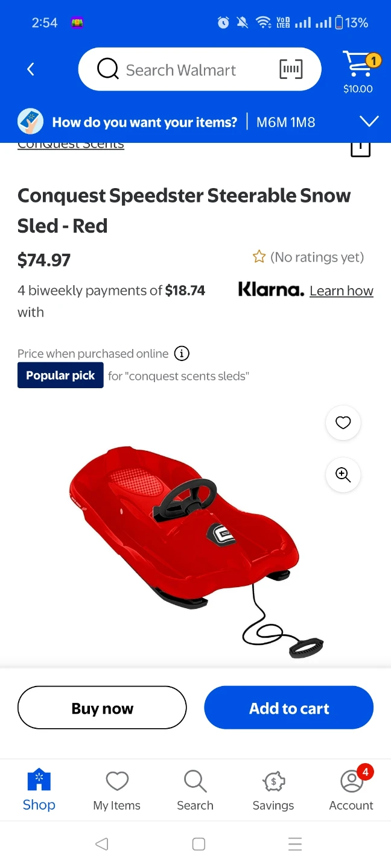
Task: Open Klarna Learn how link
Action: tap(342, 291)
